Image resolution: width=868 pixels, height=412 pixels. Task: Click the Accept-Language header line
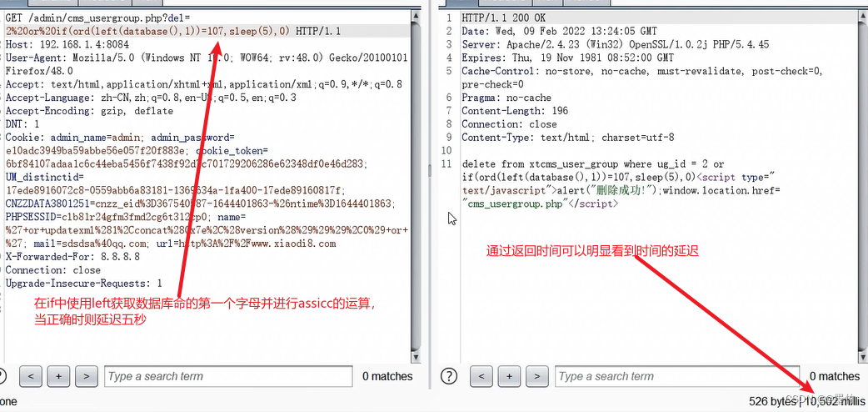pyautogui.click(x=151, y=98)
